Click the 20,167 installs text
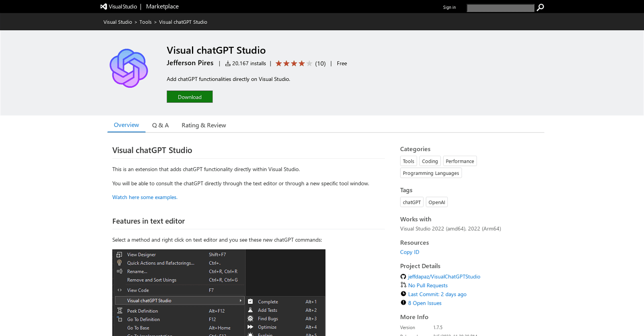Screen dimensions: 644x336 click(x=249, y=64)
